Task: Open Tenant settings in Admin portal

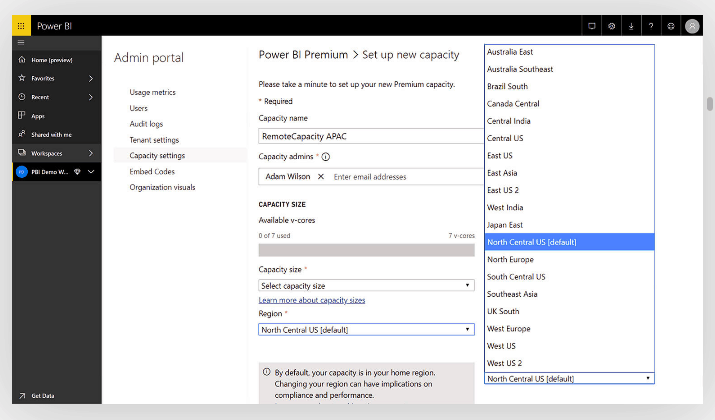Action: pos(154,140)
